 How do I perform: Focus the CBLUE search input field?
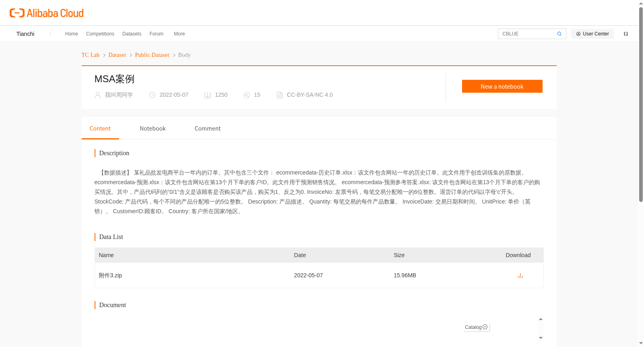(x=527, y=34)
